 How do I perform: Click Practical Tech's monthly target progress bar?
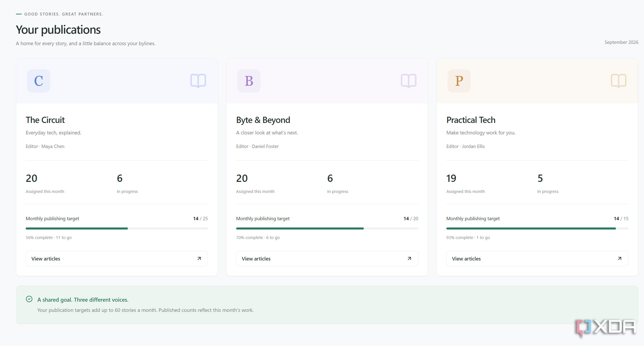[537, 228]
